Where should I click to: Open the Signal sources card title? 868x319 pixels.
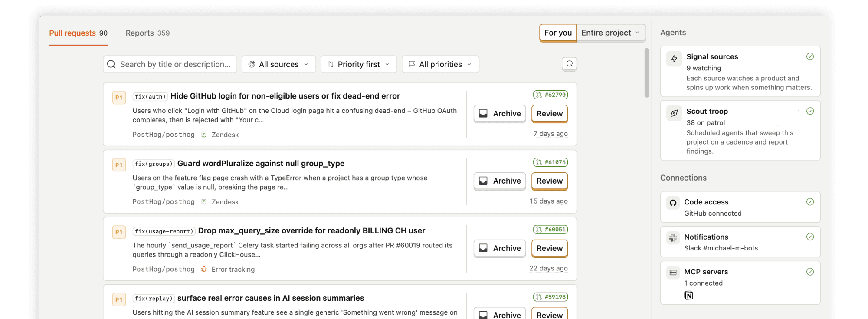coord(712,57)
